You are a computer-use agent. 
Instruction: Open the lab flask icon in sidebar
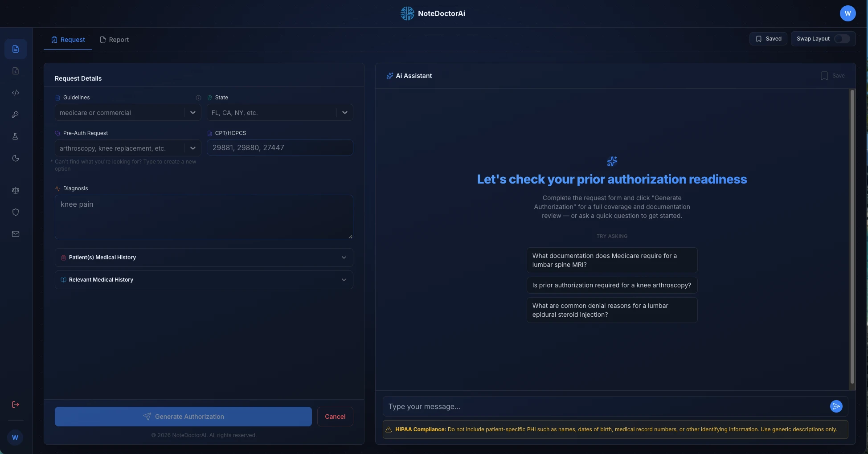[x=16, y=136]
